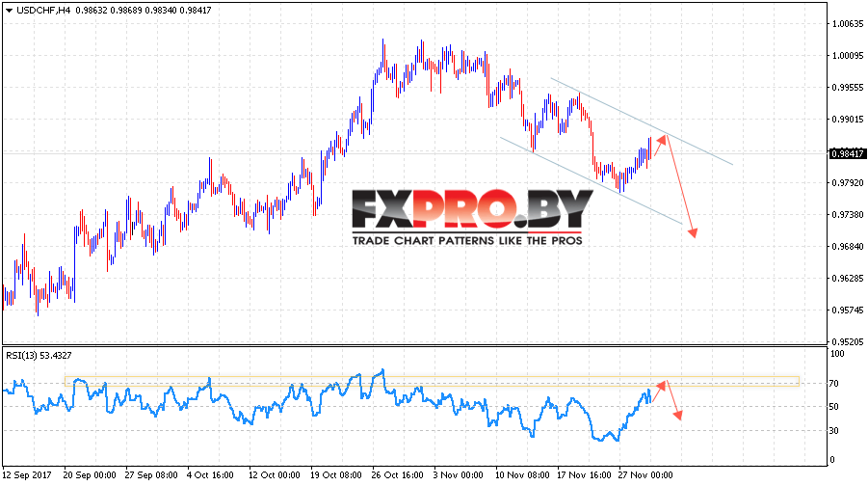Click price level 0.99555 on scale

click(x=848, y=87)
